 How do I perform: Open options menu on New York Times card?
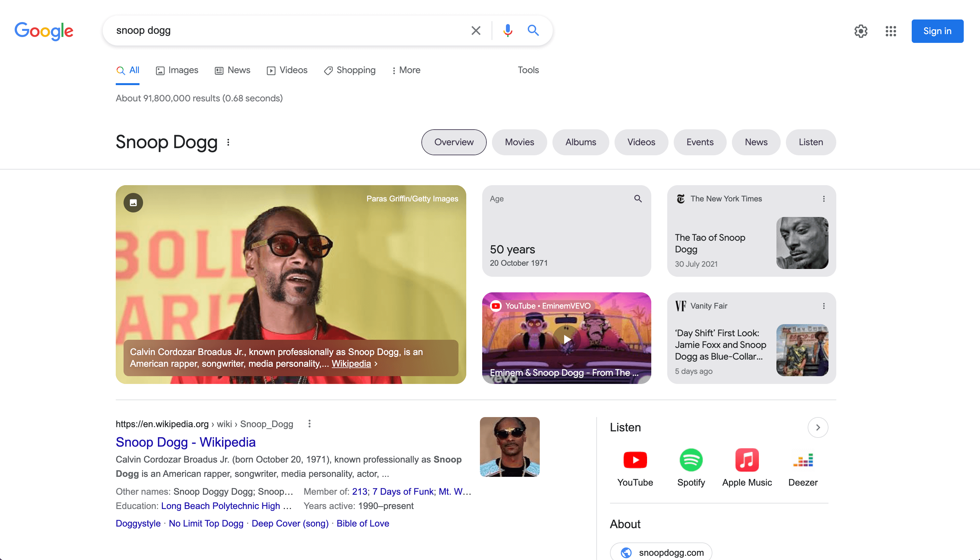point(824,199)
